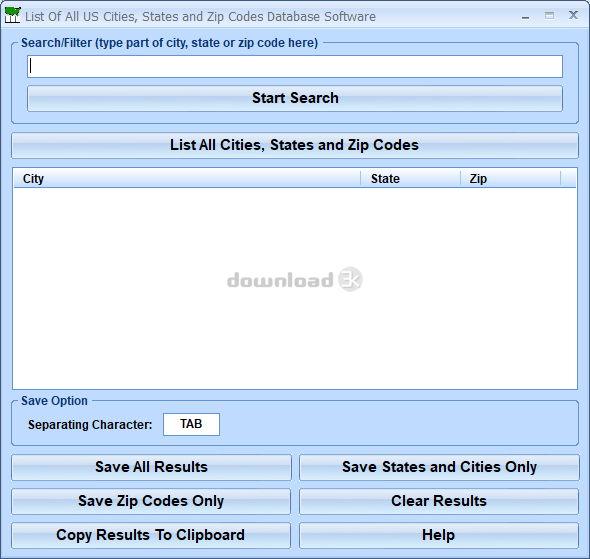Click the Save All Results button
Viewport: 590px width, 559px height.
pos(151,467)
